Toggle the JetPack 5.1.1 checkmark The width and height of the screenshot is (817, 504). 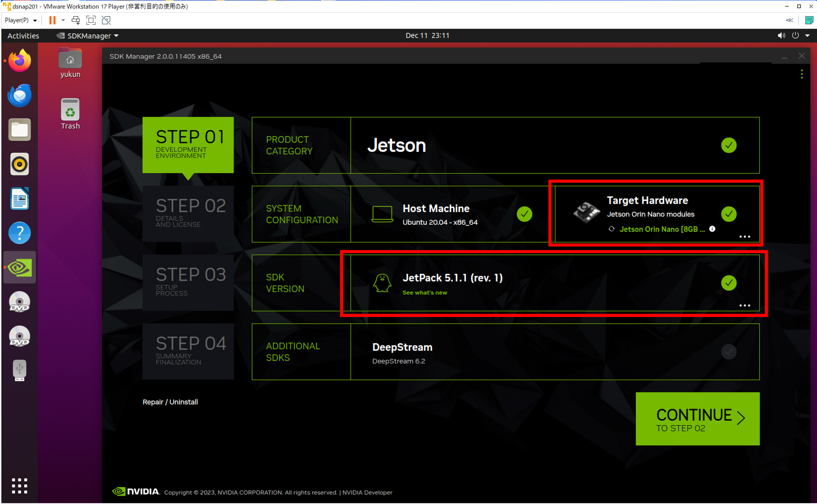(729, 283)
